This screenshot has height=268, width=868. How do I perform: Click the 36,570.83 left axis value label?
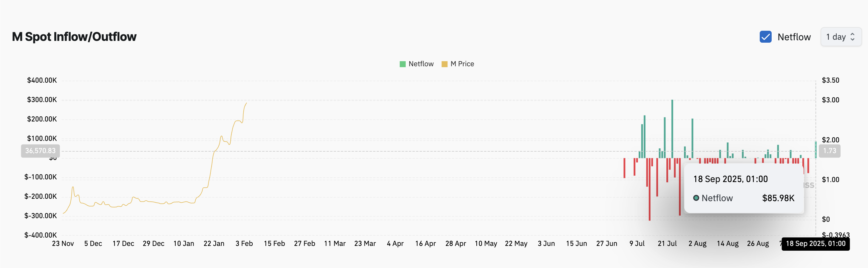point(41,151)
